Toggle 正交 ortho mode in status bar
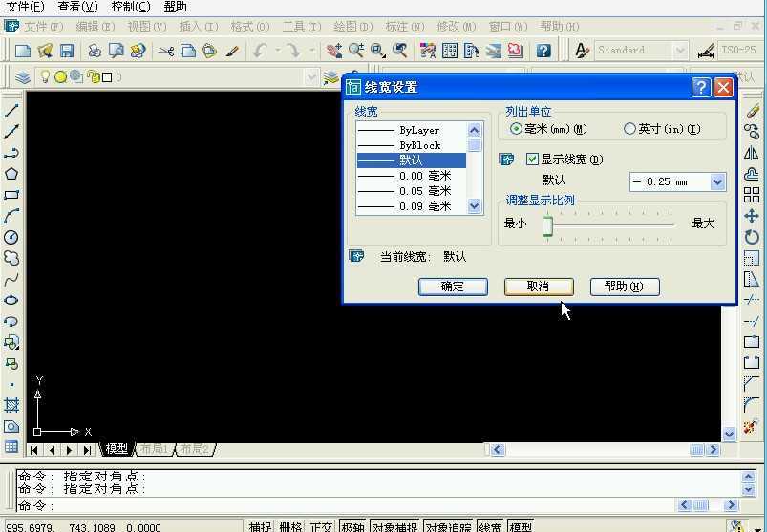The width and height of the screenshot is (767, 532). [x=321, y=527]
